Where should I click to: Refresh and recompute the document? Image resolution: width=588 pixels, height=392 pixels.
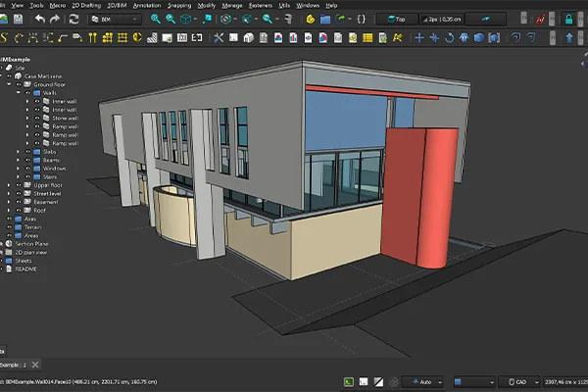[73, 19]
